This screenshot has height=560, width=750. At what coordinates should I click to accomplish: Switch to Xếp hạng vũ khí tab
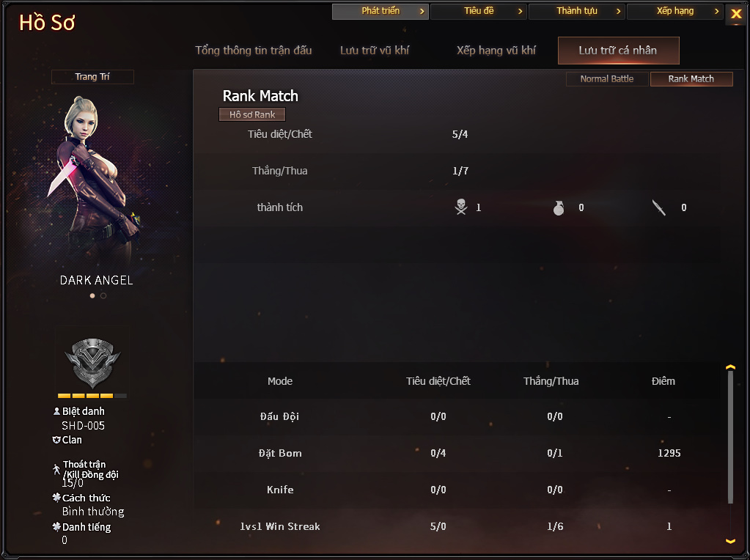(496, 51)
